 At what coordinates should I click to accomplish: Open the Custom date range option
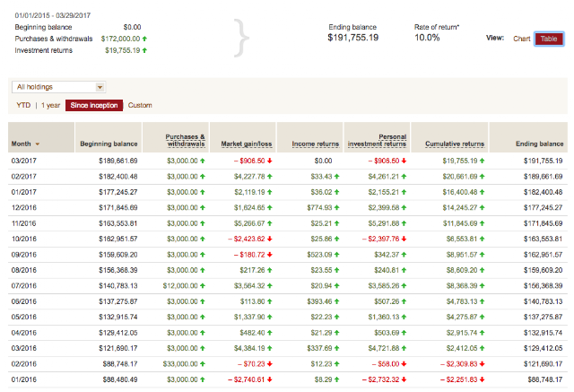(140, 106)
